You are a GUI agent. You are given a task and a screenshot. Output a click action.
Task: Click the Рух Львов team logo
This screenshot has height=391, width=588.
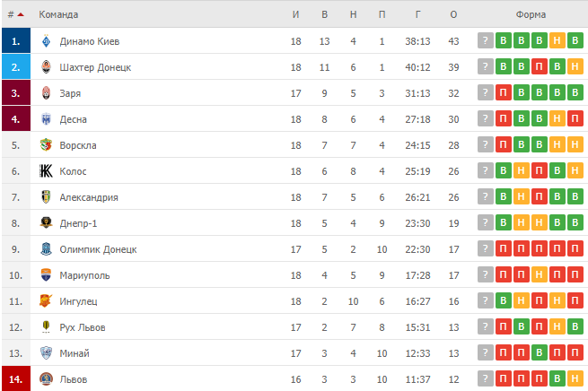pyautogui.click(x=46, y=327)
